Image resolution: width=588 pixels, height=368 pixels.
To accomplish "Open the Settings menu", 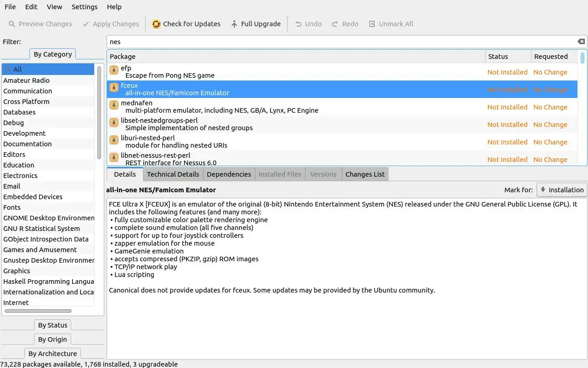I will coord(85,7).
